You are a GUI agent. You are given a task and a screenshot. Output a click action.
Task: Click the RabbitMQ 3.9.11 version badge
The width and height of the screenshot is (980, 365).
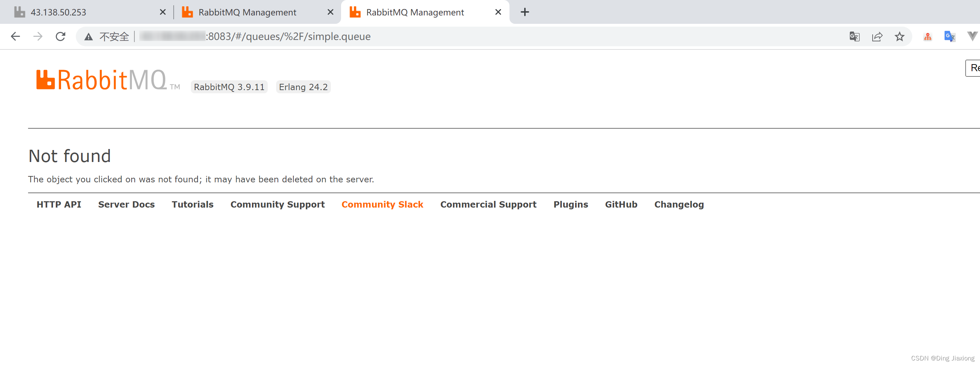229,87
